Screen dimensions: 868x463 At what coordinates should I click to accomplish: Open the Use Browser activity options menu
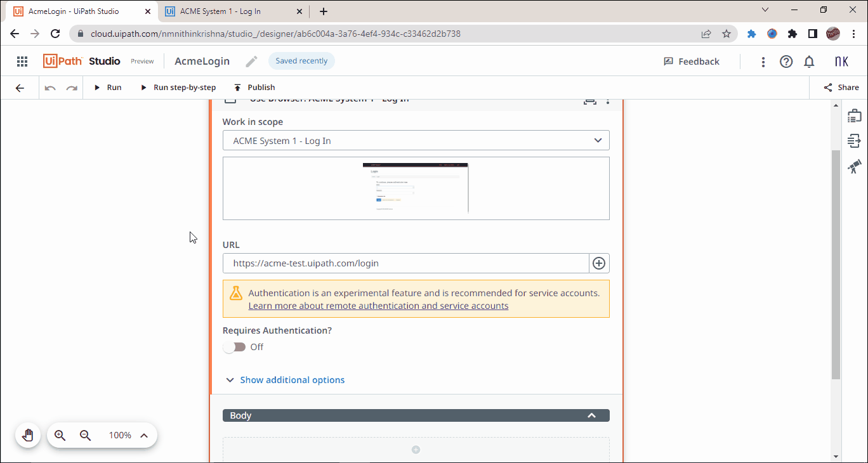608,100
